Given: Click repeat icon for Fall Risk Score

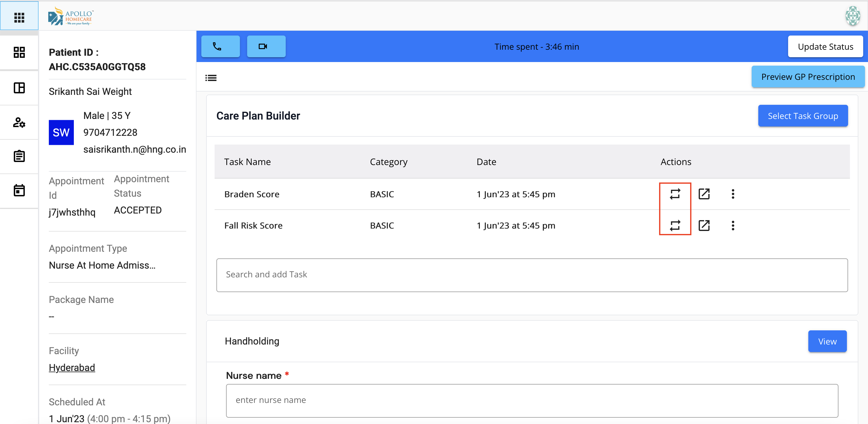Looking at the screenshot, I should [x=675, y=225].
